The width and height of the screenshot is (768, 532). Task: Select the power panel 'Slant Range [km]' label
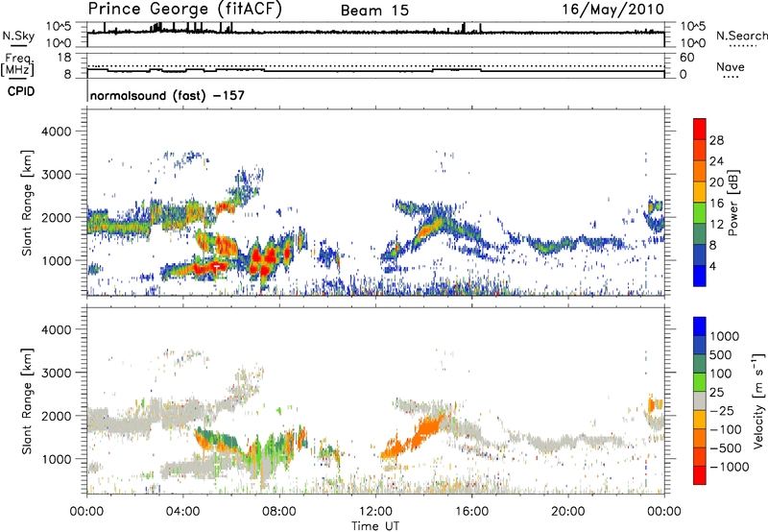[27, 203]
